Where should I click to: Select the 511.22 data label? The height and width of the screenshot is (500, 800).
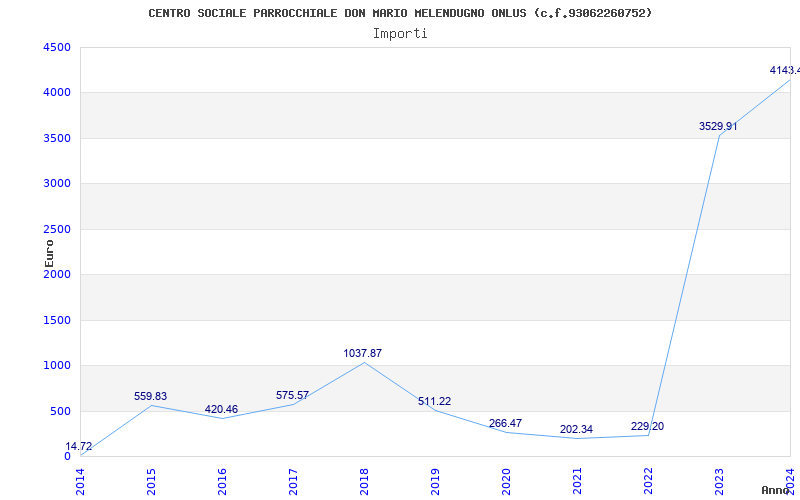tap(434, 402)
